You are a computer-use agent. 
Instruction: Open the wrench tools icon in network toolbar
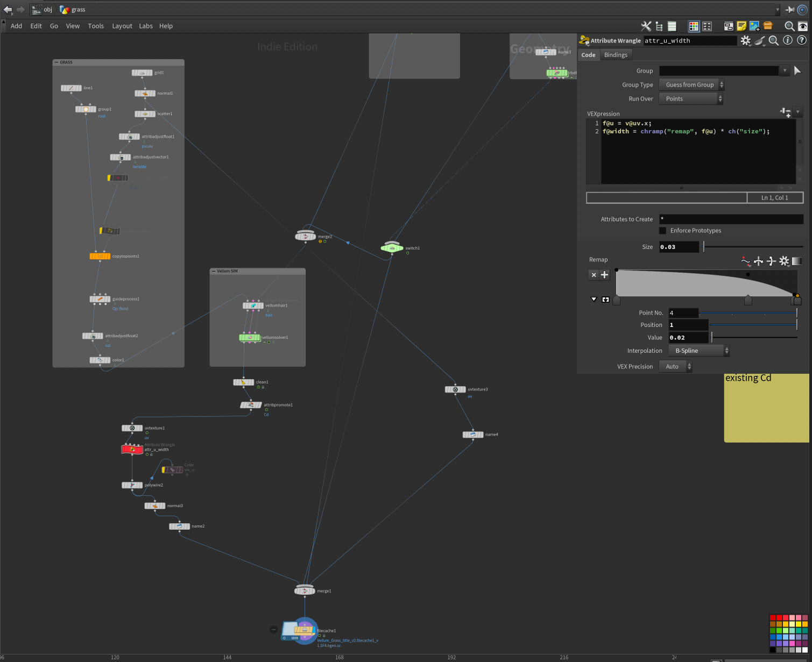tap(646, 26)
